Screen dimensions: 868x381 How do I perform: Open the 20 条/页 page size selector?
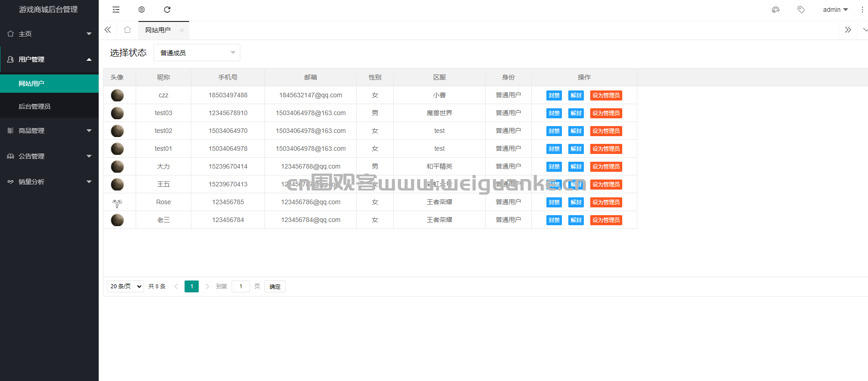point(125,286)
